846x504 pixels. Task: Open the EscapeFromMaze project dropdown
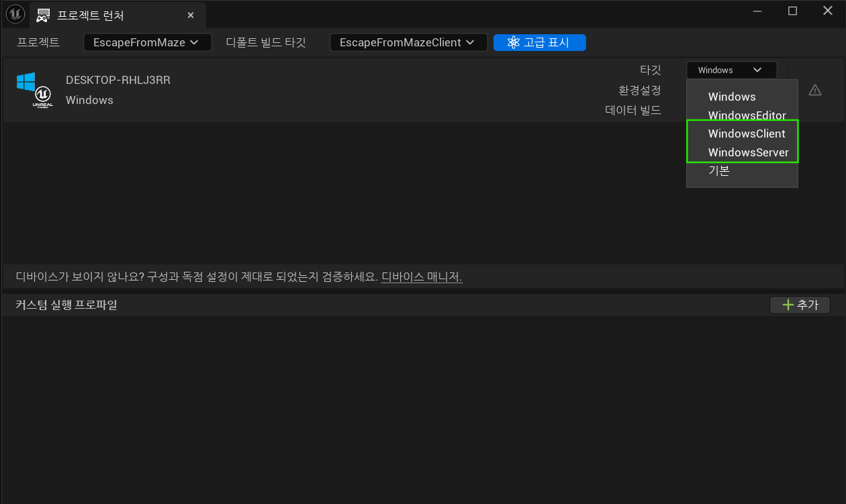click(147, 42)
